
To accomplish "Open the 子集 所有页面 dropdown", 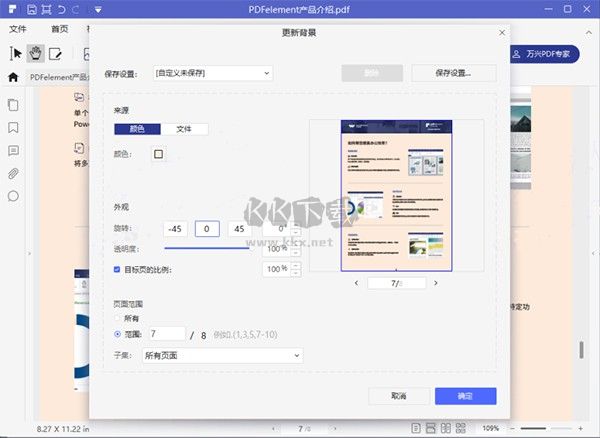I will point(223,355).
